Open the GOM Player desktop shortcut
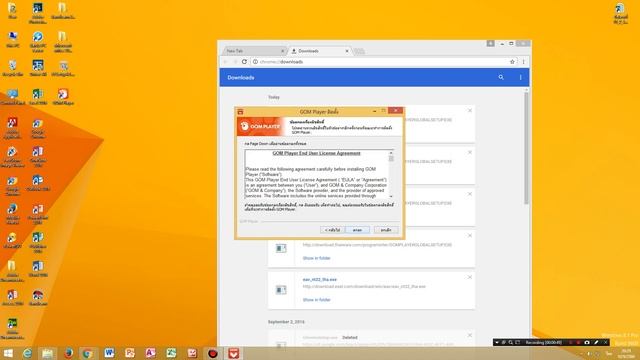This screenshot has height=360, width=640. (63, 97)
